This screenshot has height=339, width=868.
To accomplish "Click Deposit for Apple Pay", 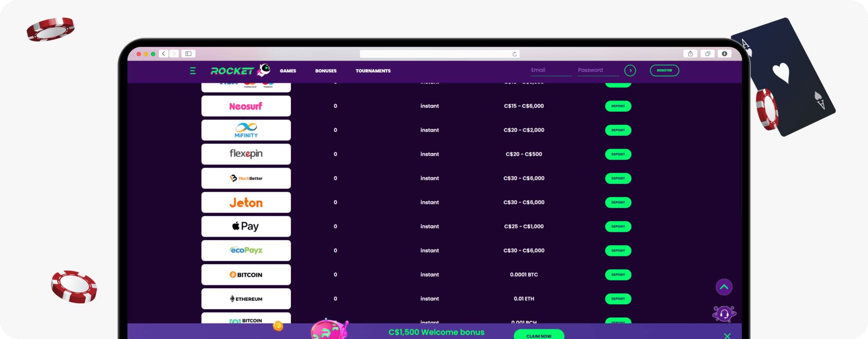I will coord(618,226).
